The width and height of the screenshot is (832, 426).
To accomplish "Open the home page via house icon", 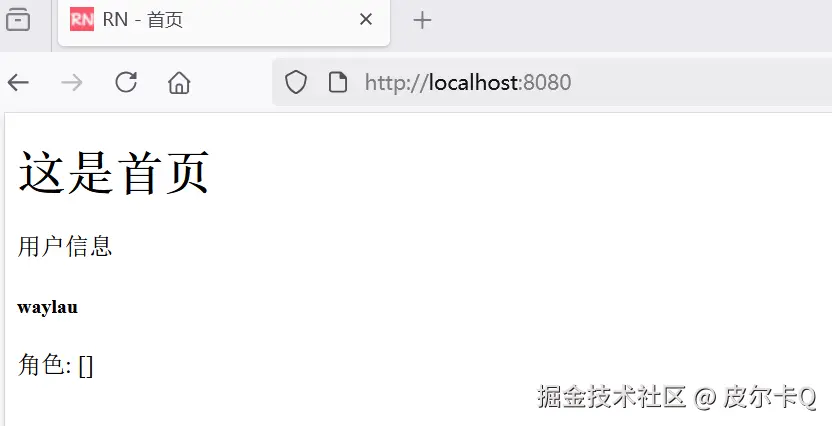I will click(179, 83).
